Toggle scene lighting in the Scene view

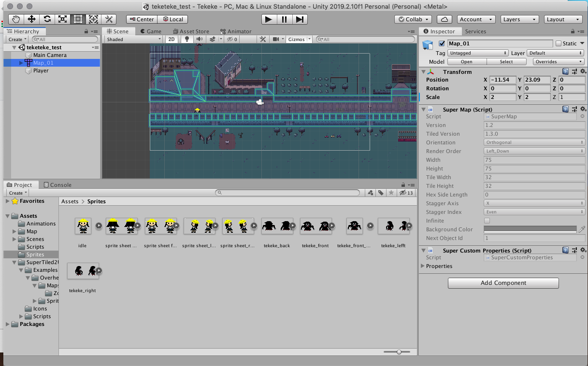point(186,39)
